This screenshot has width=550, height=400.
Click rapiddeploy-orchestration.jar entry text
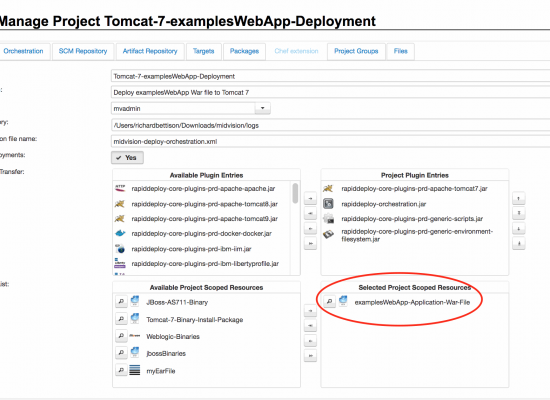(x=384, y=204)
